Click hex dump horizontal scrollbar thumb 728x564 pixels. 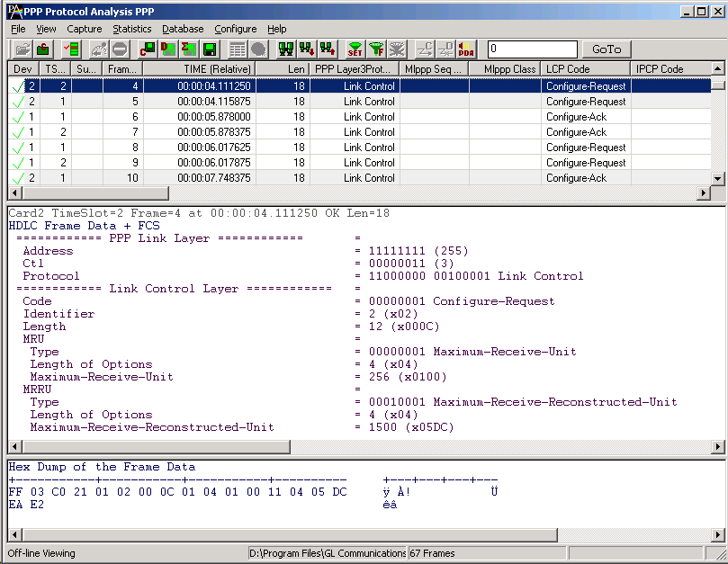pos(290,534)
